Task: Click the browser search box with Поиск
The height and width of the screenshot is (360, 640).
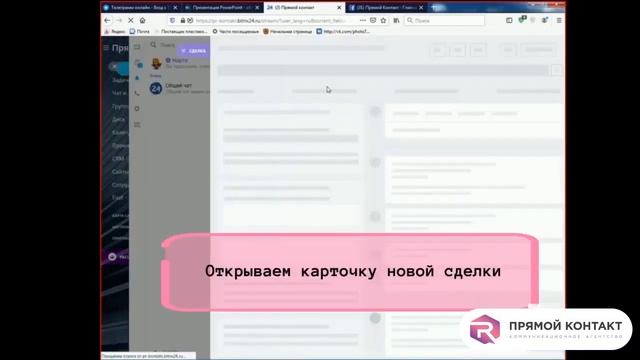Action: 444,20
